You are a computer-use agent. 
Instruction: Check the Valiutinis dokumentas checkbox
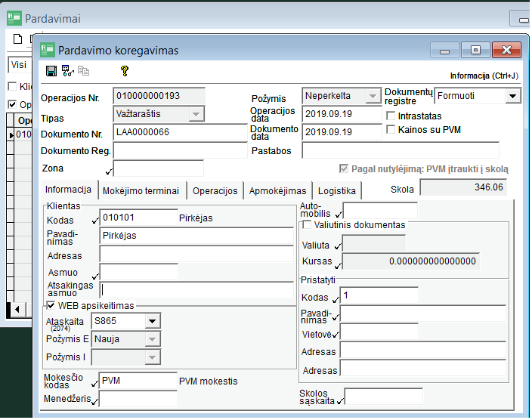coord(307,224)
